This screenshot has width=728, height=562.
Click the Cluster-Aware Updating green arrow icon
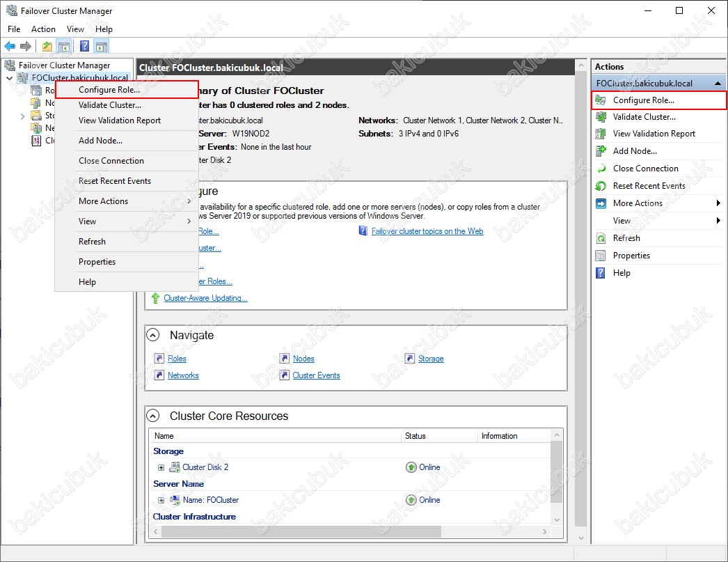(x=155, y=298)
